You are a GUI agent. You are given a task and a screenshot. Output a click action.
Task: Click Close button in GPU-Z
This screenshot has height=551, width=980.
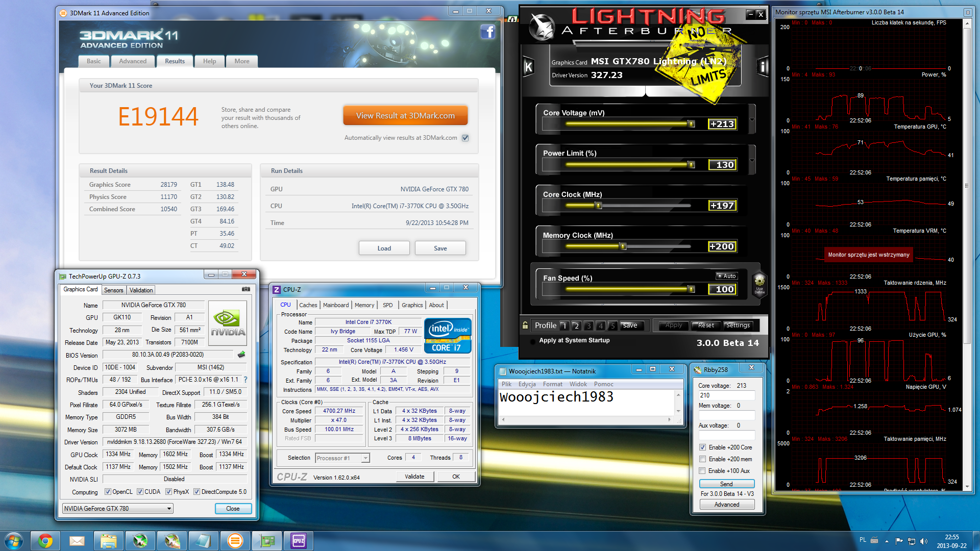233,509
